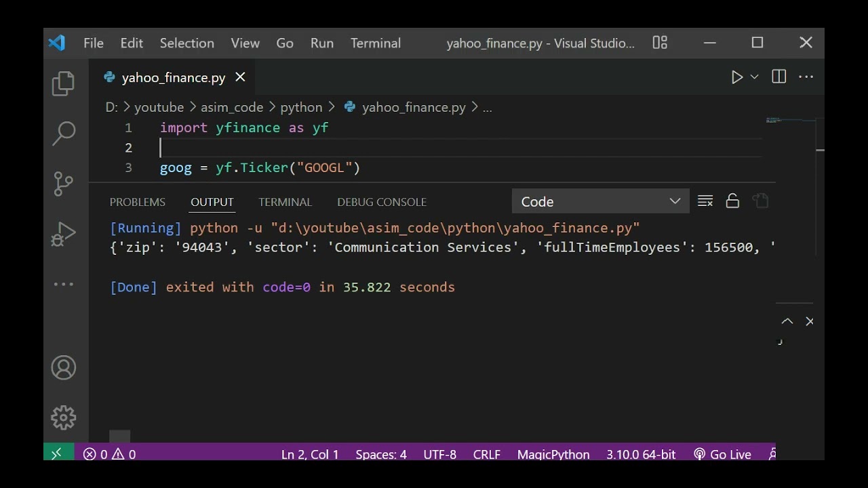Click the "GOOGL" string in line 3
Image resolution: width=868 pixels, height=488 pixels.
click(324, 167)
